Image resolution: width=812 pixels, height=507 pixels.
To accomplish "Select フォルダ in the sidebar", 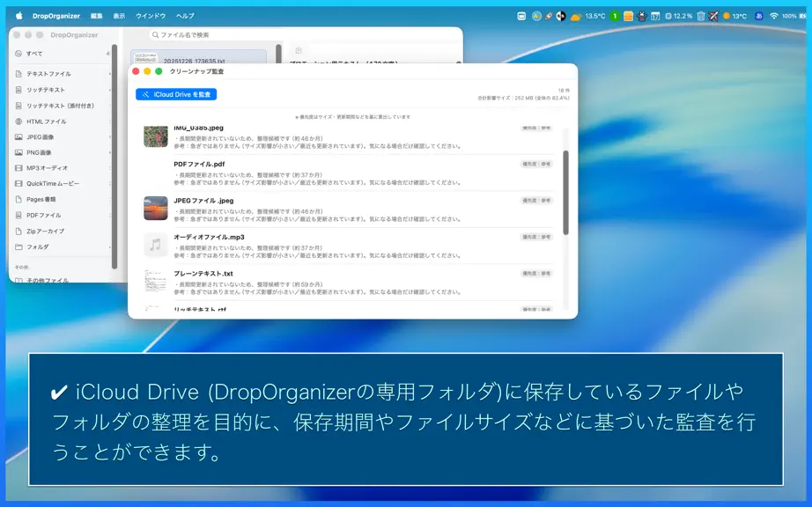I will tap(61, 246).
